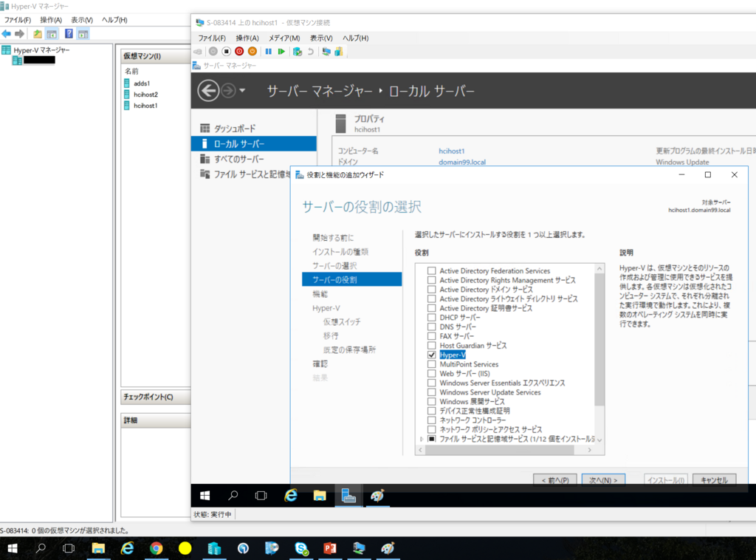The image size is (756, 560).
Task: Select the adds1 virtual machine
Action: [x=142, y=83]
